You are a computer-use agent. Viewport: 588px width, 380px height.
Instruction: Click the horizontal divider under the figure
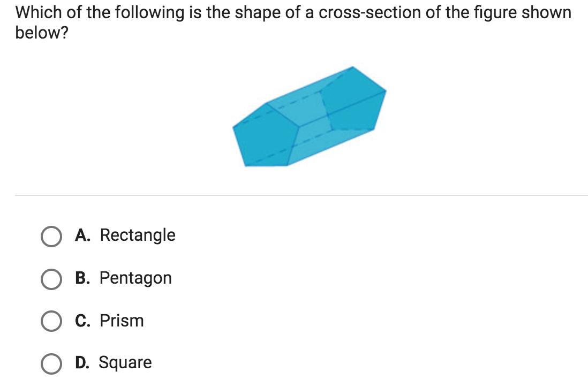point(301,195)
